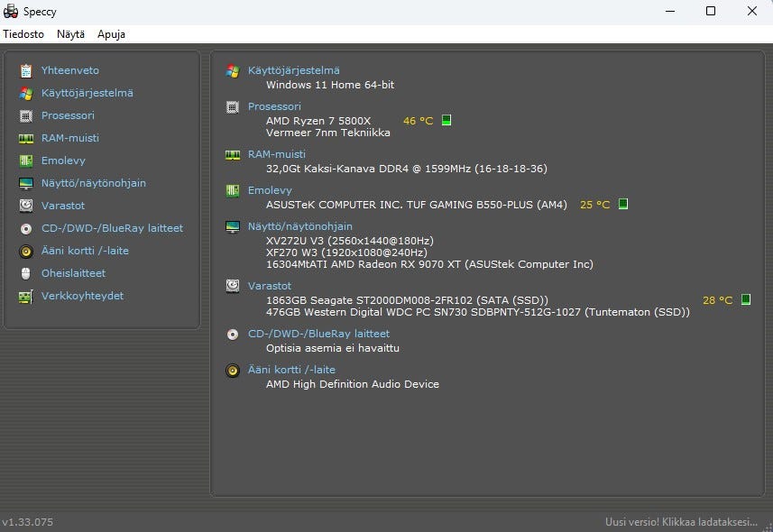Show RAM-muisti details from sidebar

(x=70, y=138)
